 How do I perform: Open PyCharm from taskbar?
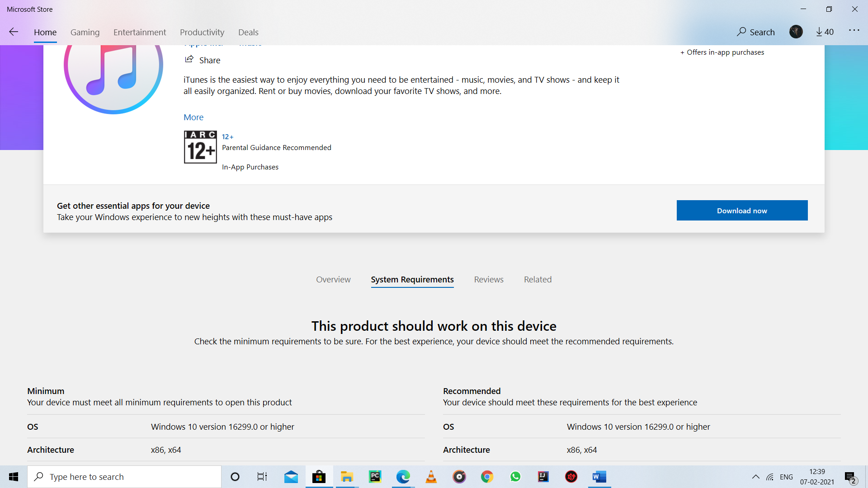tap(375, 477)
